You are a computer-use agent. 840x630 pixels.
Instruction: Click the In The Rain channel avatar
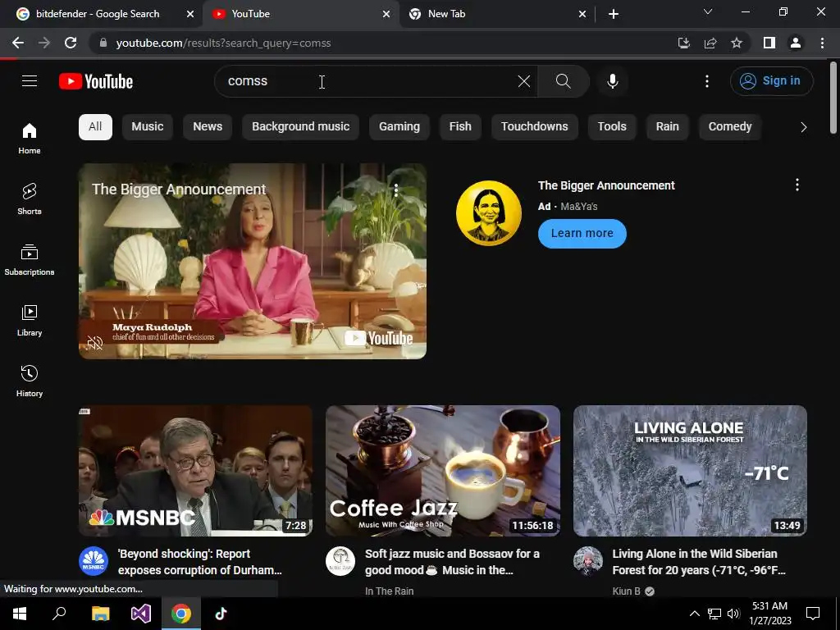(340, 561)
